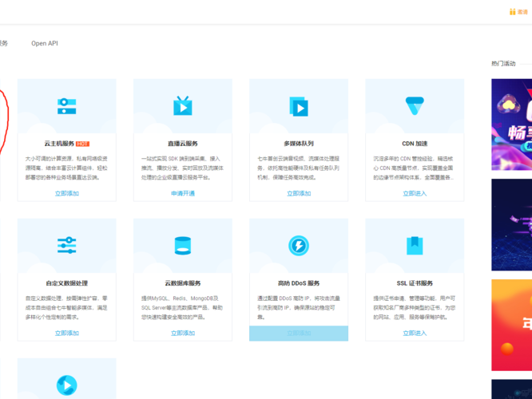Open the Open API tab

tap(45, 43)
